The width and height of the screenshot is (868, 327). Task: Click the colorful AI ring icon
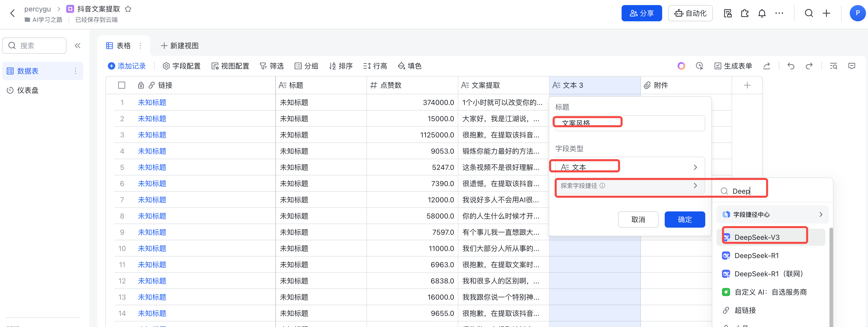[681, 66]
